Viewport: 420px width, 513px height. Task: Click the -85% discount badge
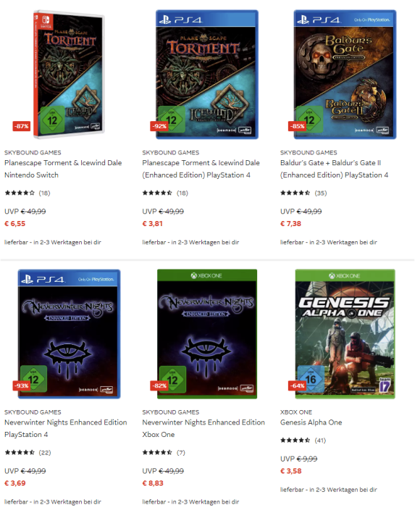coord(298,126)
